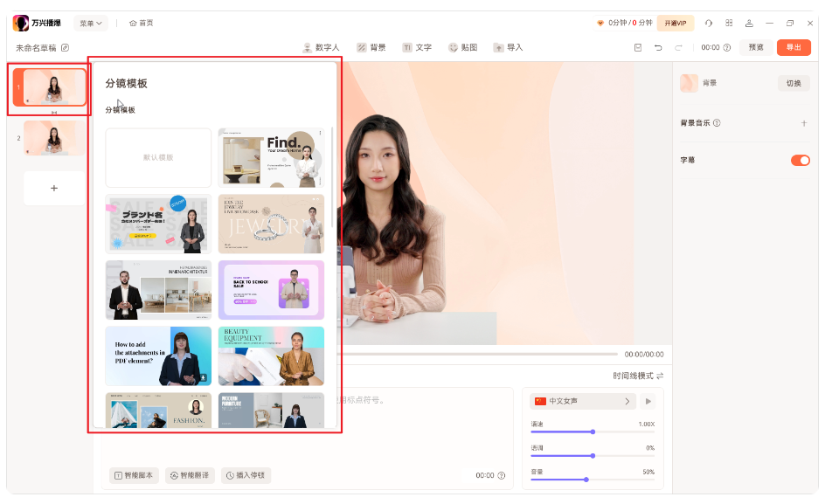
Task: Play the 中文女声 voice preview
Action: (x=647, y=401)
